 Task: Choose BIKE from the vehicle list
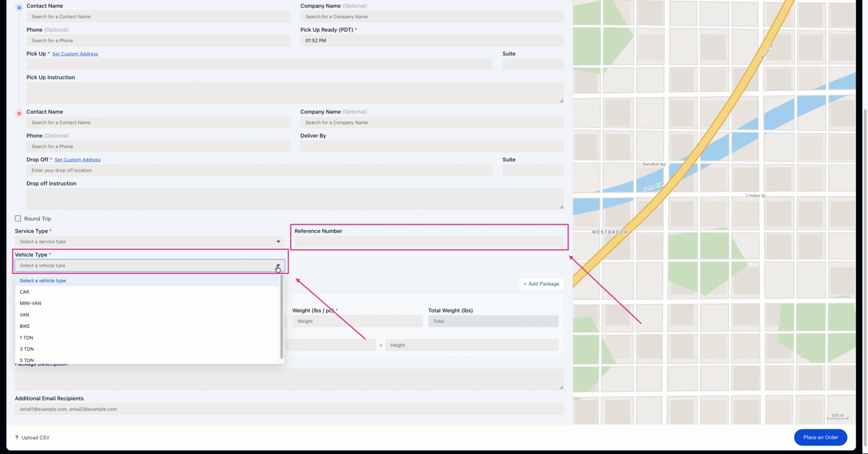(x=147, y=326)
